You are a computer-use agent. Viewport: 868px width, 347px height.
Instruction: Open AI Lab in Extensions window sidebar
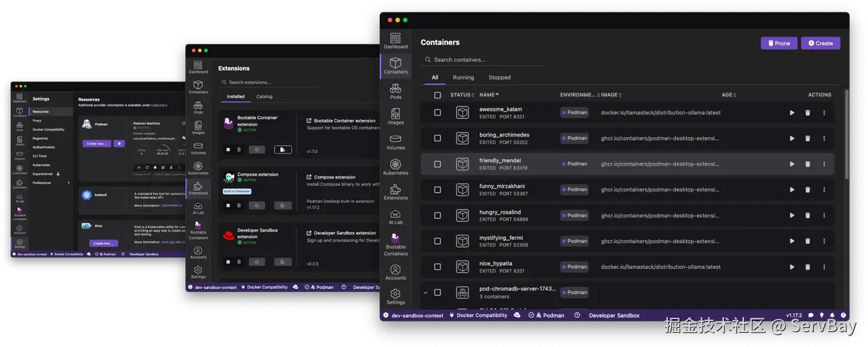(198, 208)
